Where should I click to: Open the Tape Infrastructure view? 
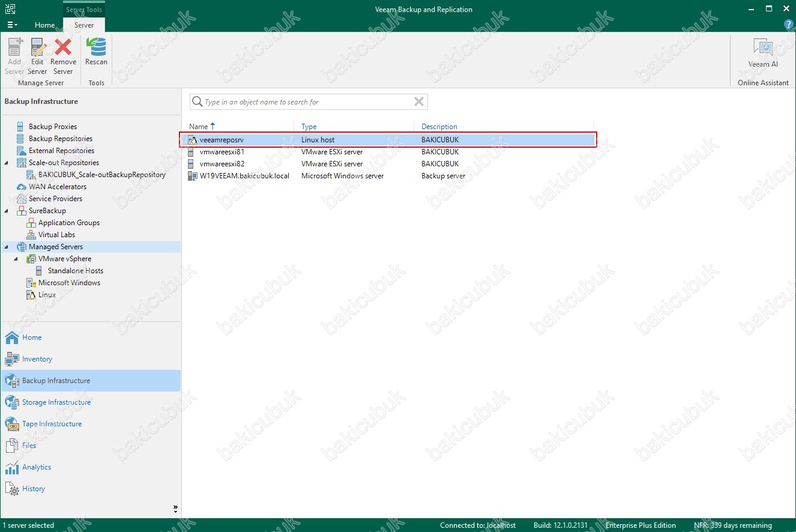(x=91, y=424)
